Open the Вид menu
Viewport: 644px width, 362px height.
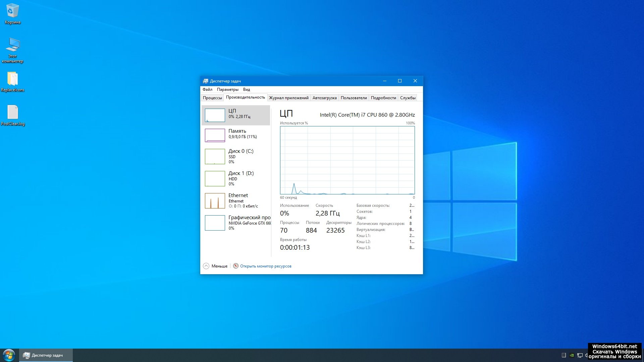coord(247,89)
